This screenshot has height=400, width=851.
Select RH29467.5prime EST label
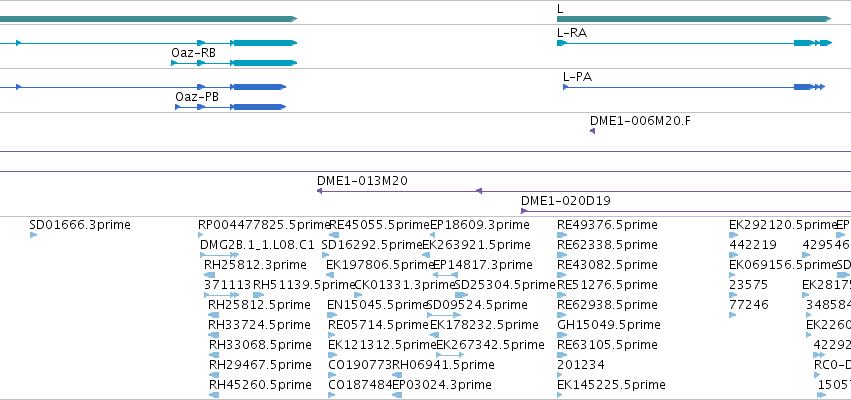pos(261,365)
